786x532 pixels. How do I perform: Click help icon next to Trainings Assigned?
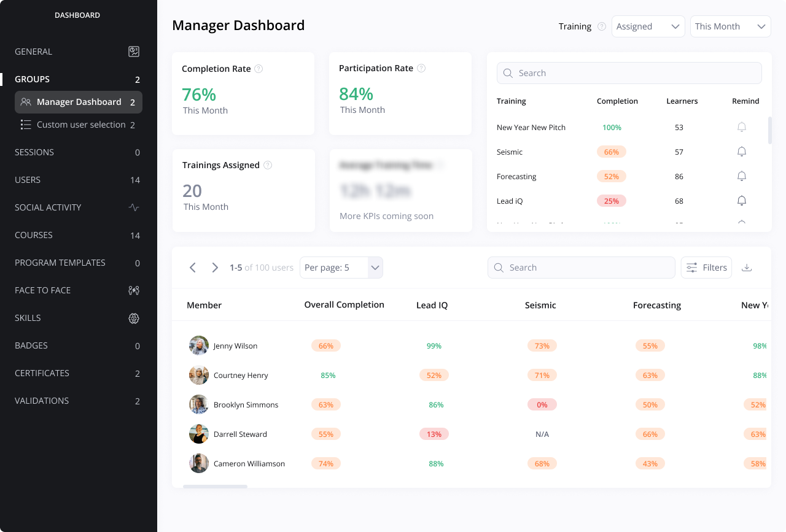coord(268,165)
